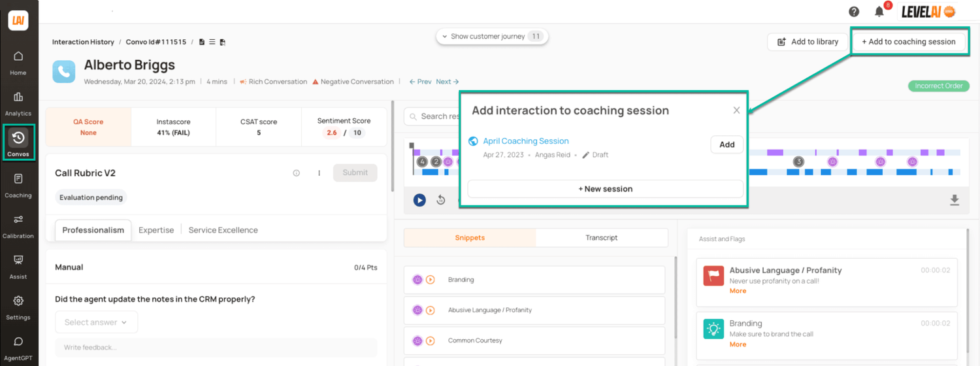Select the Snippets tab
The image size is (980, 366).
[470, 238]
